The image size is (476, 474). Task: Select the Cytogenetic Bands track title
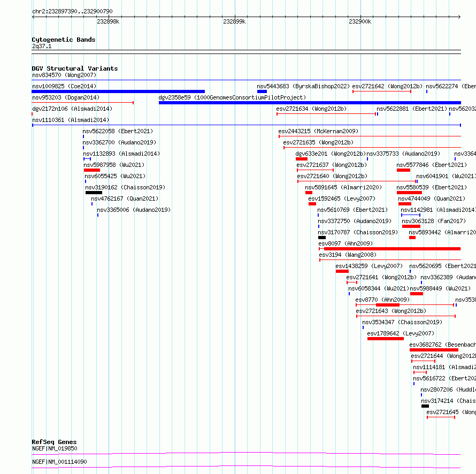pos(64,40)
